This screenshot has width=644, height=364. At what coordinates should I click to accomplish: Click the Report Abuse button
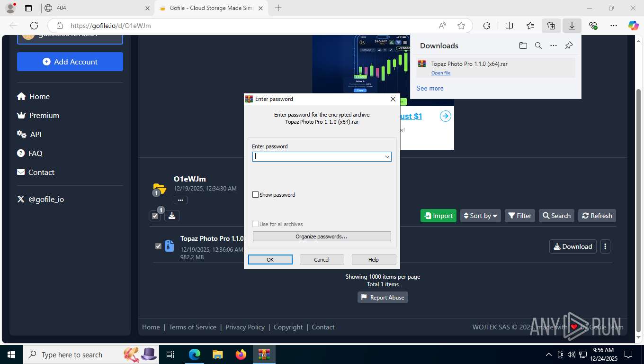pos(383,297)
